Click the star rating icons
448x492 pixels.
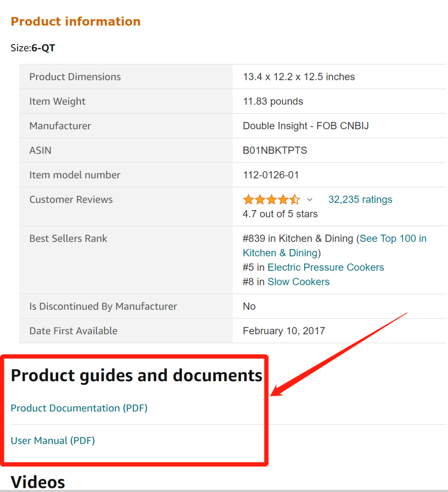coord(271,199)
